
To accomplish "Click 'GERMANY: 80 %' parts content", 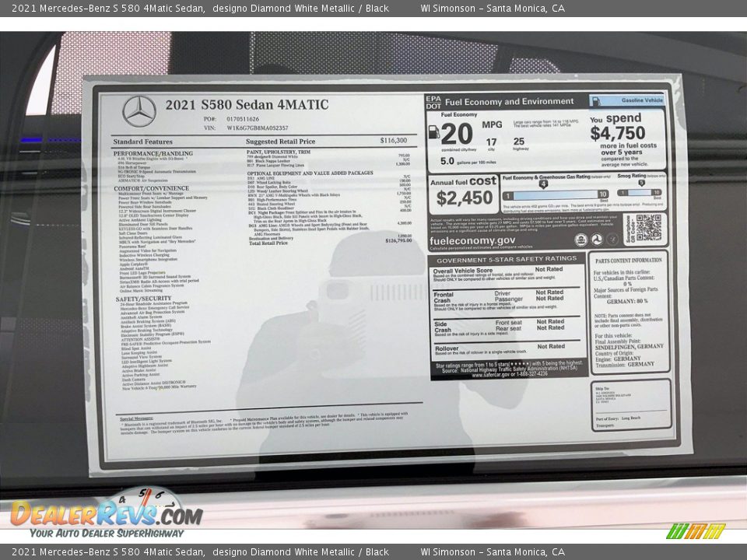I will 627,301.
